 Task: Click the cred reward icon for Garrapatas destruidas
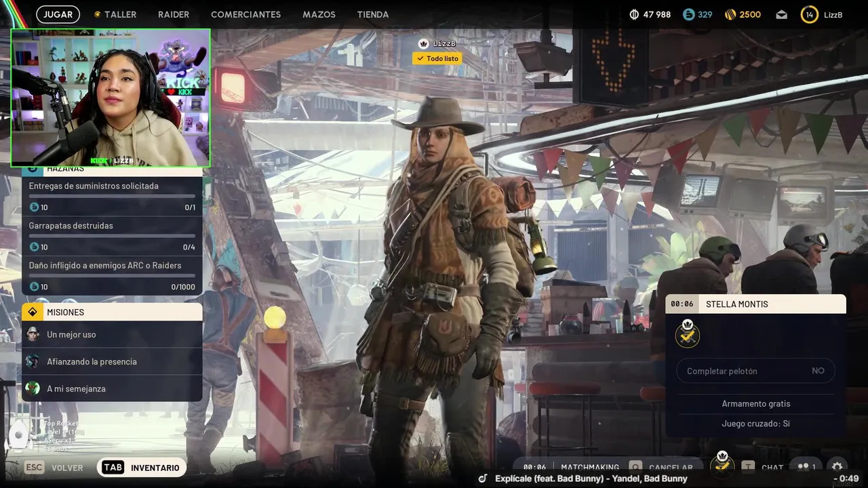click(34, 247)
